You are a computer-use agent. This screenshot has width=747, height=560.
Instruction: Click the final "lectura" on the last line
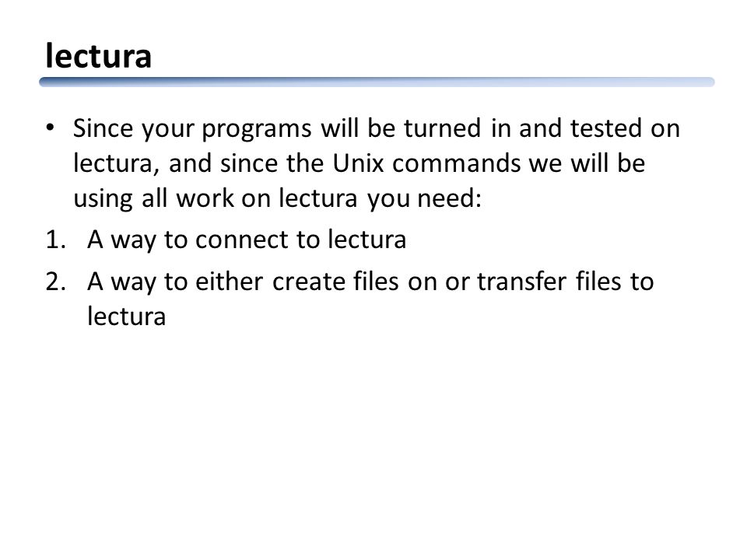[127, 317]
